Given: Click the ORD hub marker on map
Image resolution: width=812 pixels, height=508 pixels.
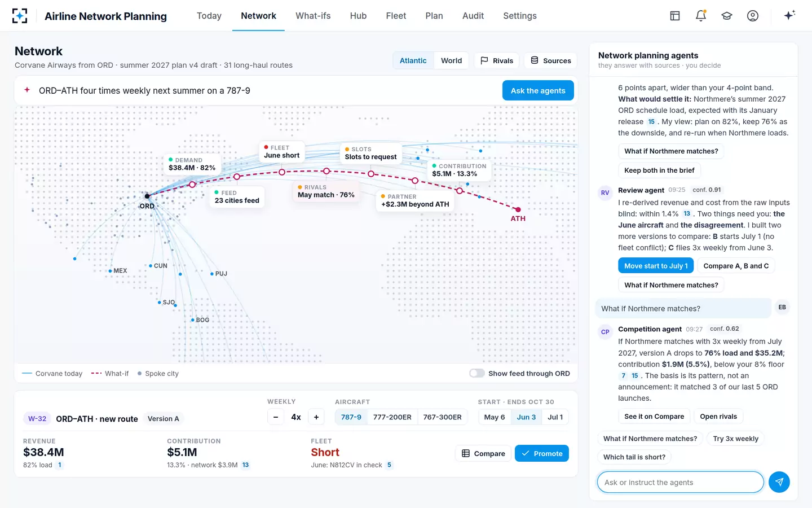Looking at the screenshot, I should (x=147, y=196).
